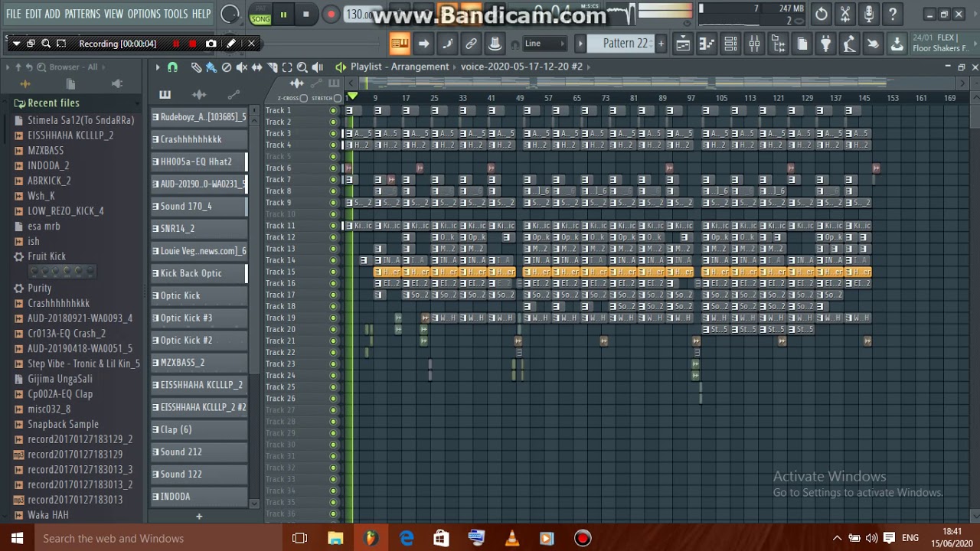This screenshot has height=551, width=980.
Task: Toggle PAT/SONG mode switch
Action: pos(260,15)
